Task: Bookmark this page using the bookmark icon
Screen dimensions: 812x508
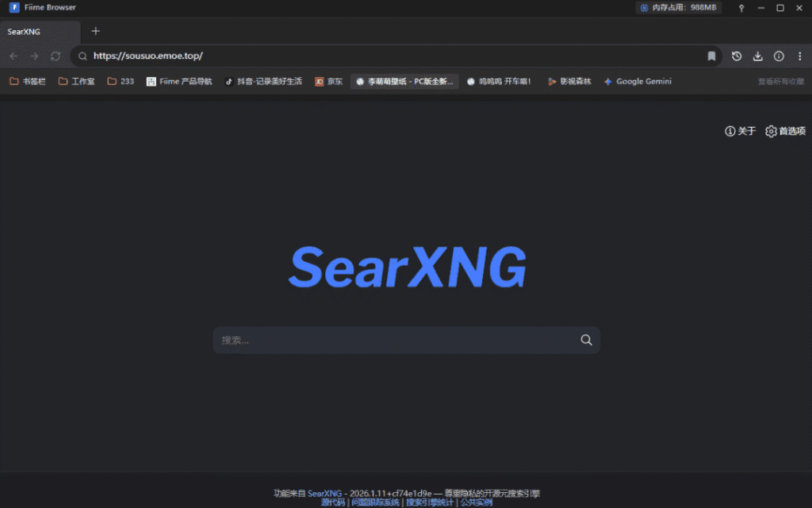Action: click(711, 56)
